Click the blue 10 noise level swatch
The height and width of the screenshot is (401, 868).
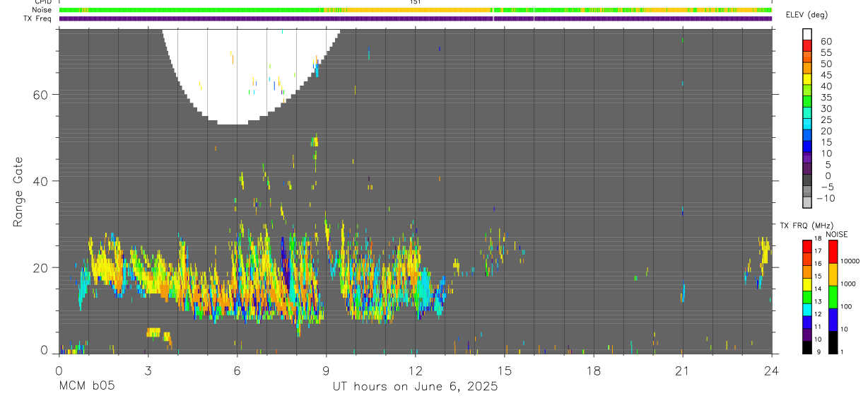click(833, 320)
